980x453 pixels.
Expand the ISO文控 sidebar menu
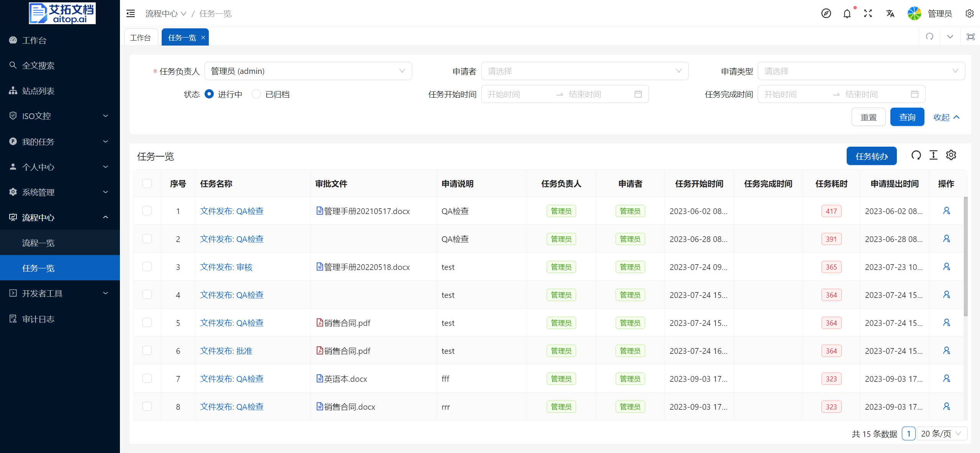(60, 116)
